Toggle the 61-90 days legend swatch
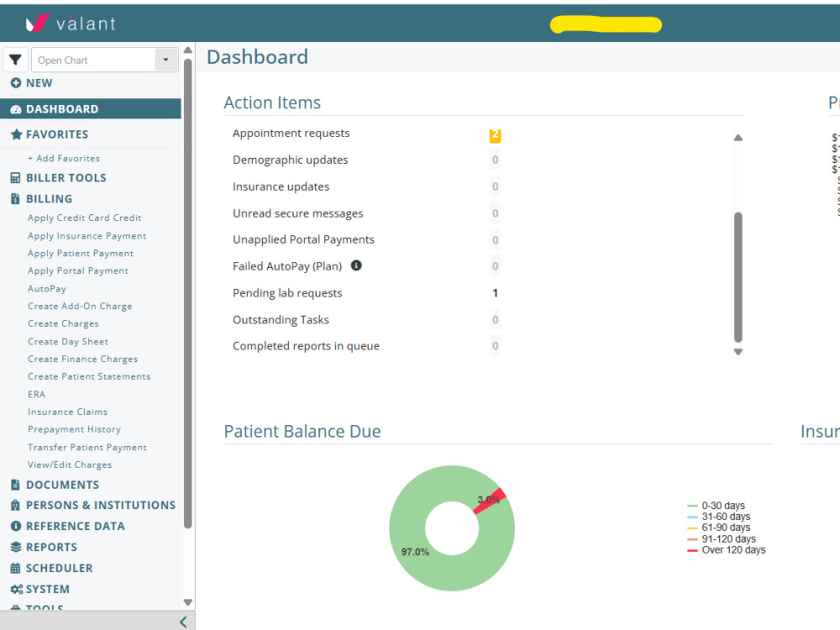Image resolution: width=840 pixels, height=630 pixels. [692, 528]
